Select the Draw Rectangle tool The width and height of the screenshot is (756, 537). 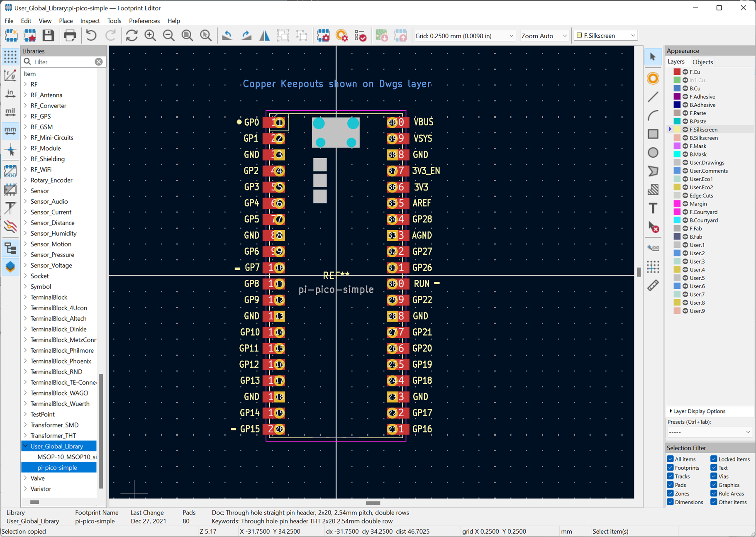click(653, 134)
